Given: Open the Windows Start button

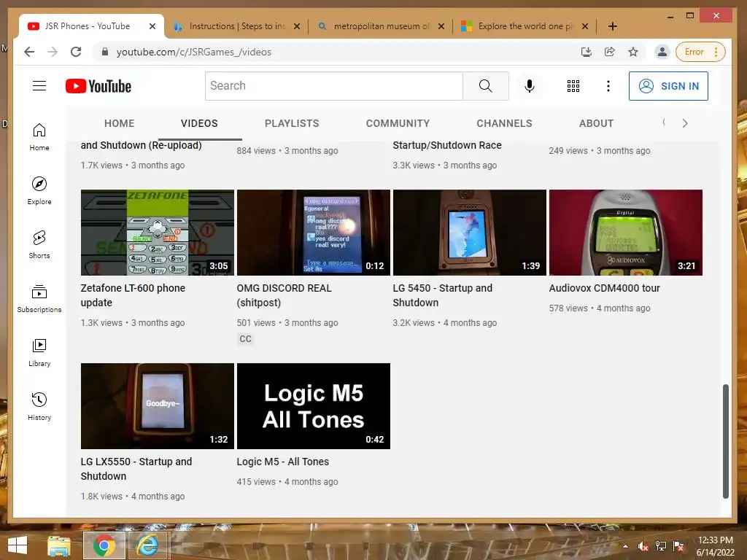Looking at the screenshot, I should click(x=18, y=545).
